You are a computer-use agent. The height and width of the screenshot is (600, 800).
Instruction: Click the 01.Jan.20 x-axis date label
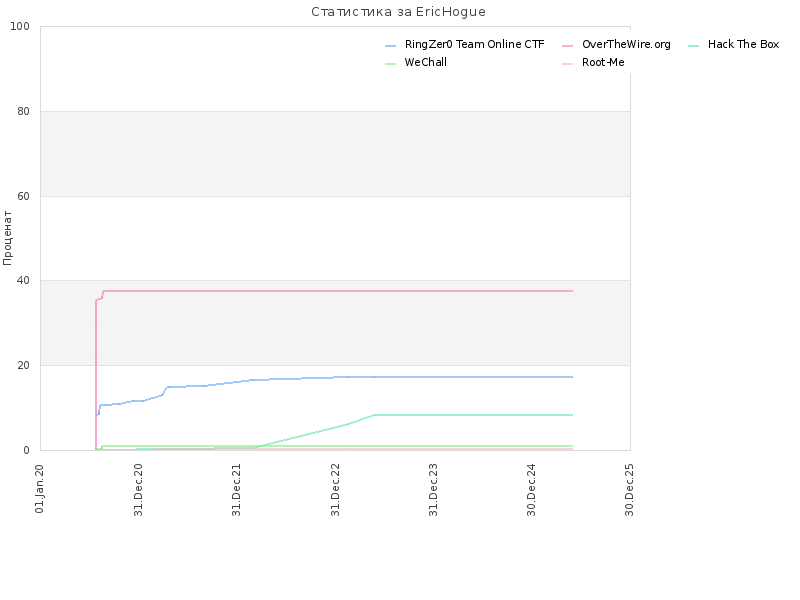40,489
